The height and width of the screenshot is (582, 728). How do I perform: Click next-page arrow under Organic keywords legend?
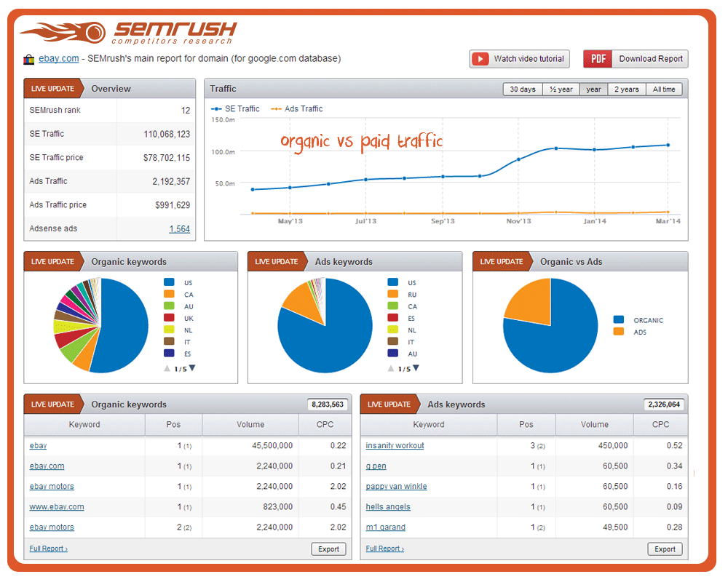192,368
